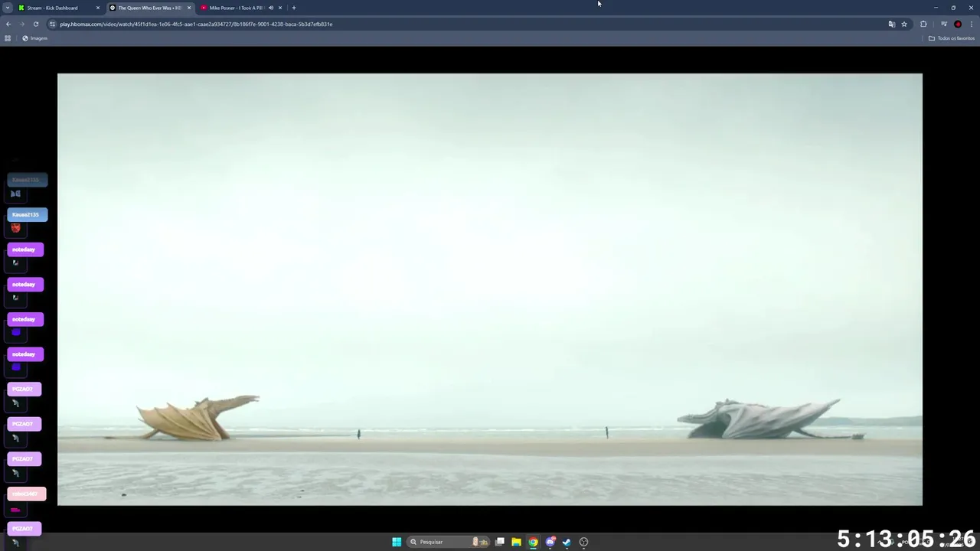The width and height of the screenshot is (980, 551).
Task: View site information for play.hbomax.com
Action: click(x=53, y=24)
